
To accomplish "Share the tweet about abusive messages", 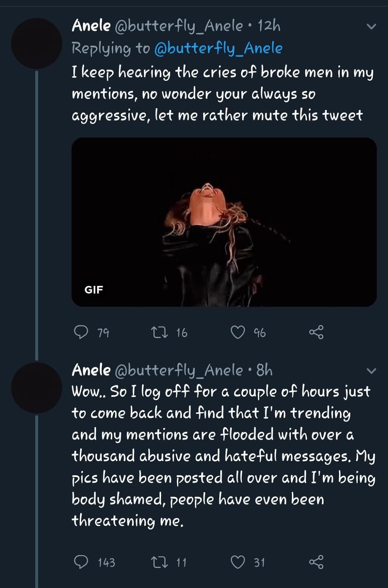I will coord(316,562).
